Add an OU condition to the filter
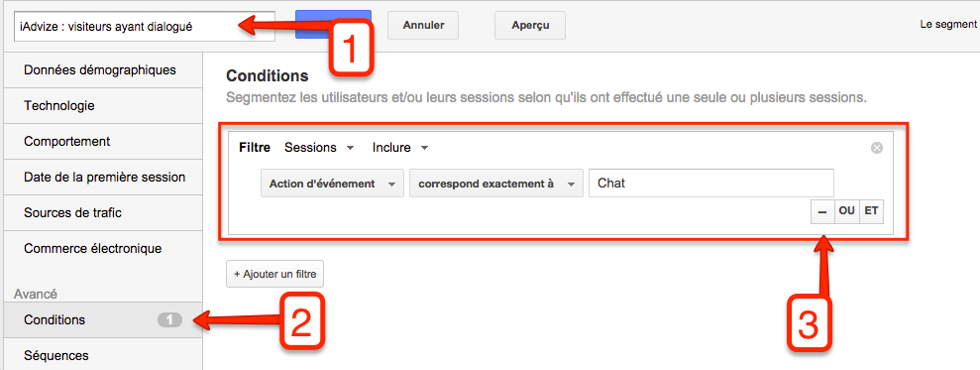Screen dimensions: 980x370 pos(846,211)
